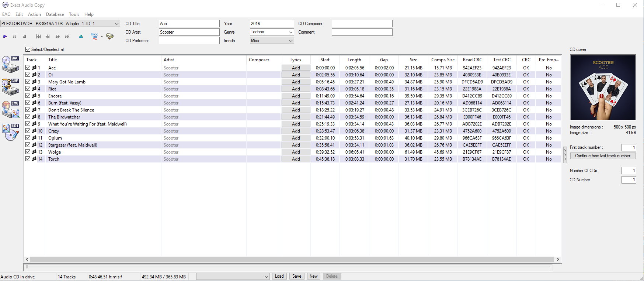The image size is (644, 281).
Task: Click the freedb metadata lookup icon
Action: coord(95,36)
